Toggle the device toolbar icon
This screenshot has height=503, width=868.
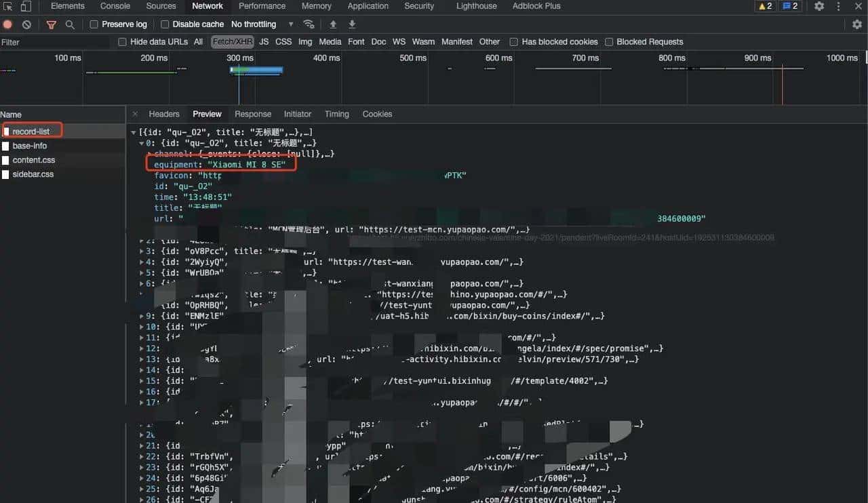(25, 6)
